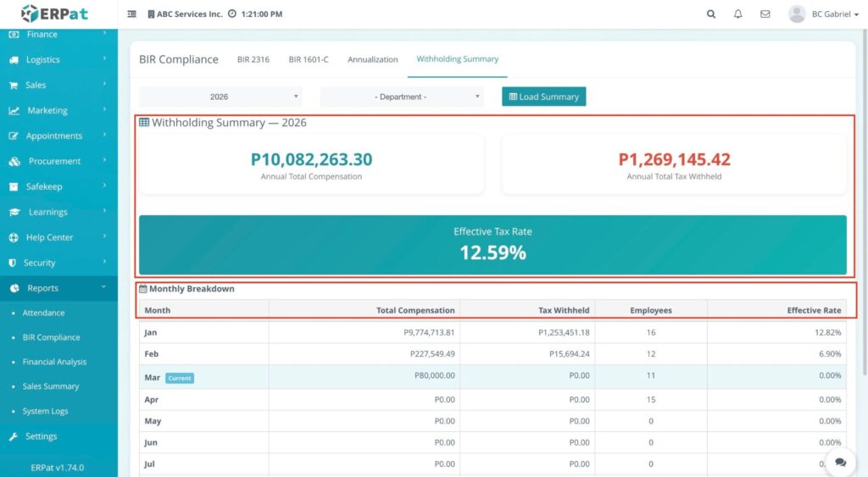Switch to the BIR 2316 tab
The image size is (868, 477).
253,59
